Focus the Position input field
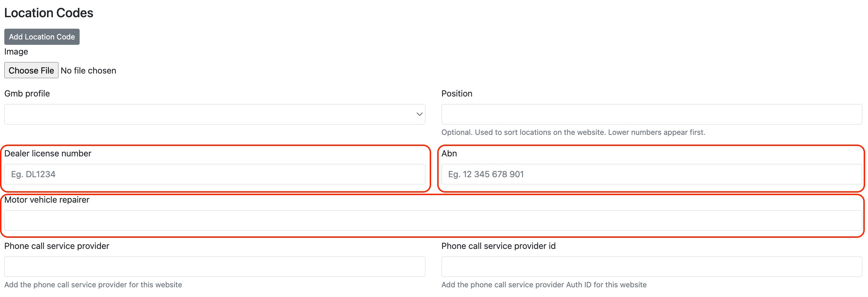The width and height of the screenshot is (868, 297). [651, 114]
